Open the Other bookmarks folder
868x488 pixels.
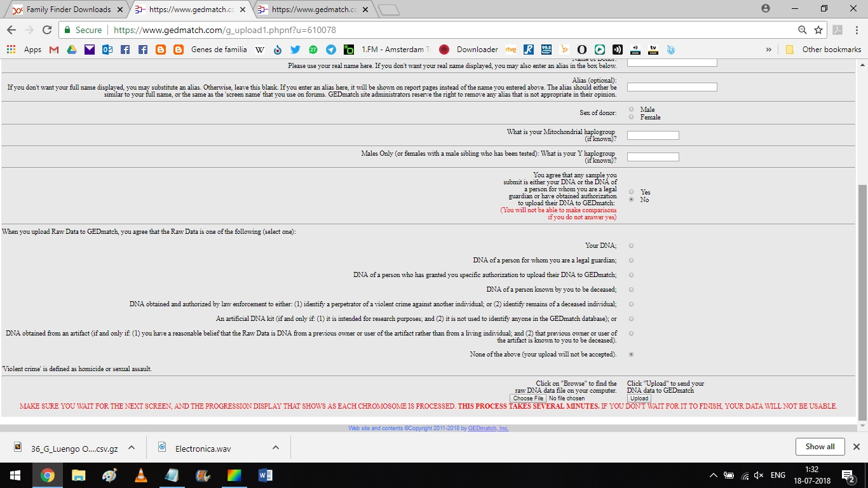coord(824,50)
